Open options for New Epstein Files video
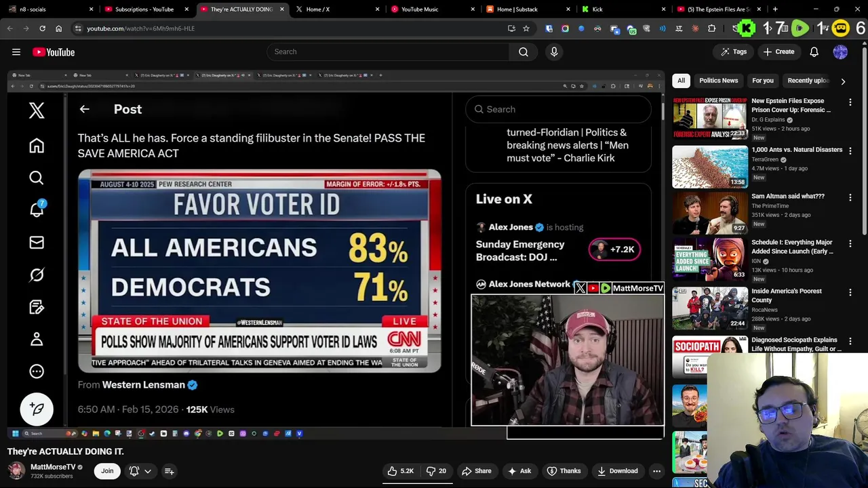Image resolution: width=868 pixels, height=488 pixels. (850, 102)
